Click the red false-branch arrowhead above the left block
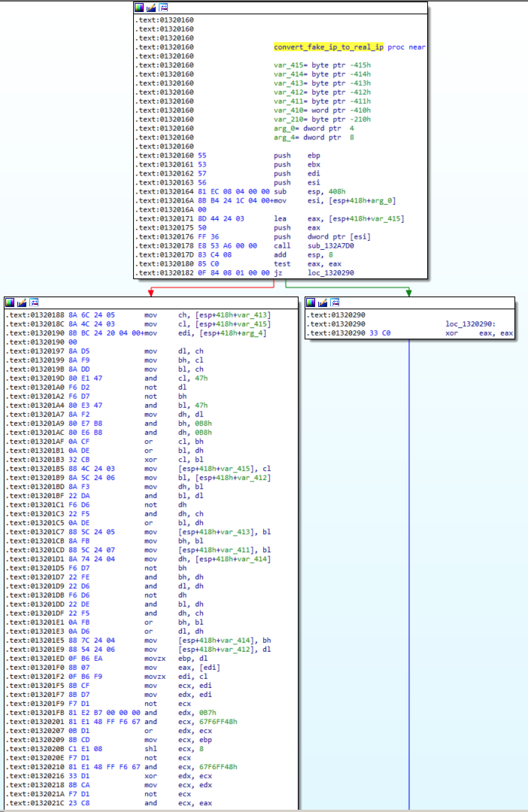The image size is (528, 812). click(x=151, y=293)
